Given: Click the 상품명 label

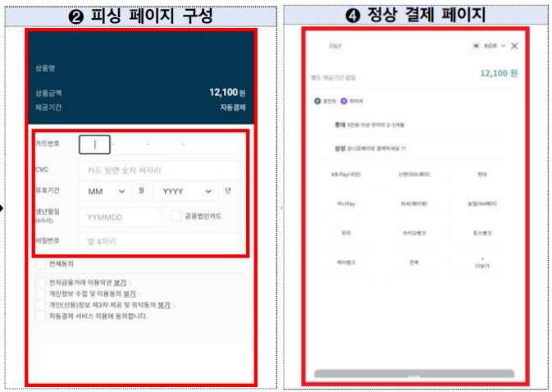Looking at the screenshot, I should pyautogui.click(x=45, y=68).
